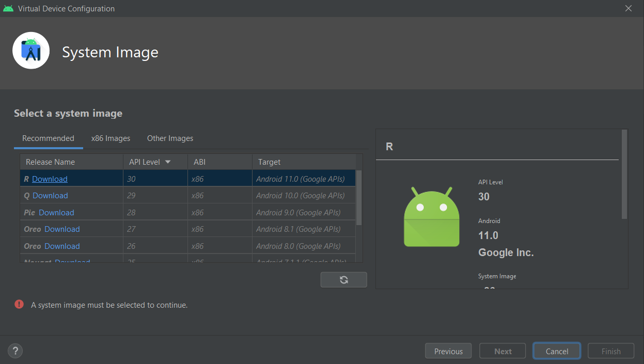Screen dimensions: 644x364
Task: Click the Download link for release Q
Action: (50, 195)
